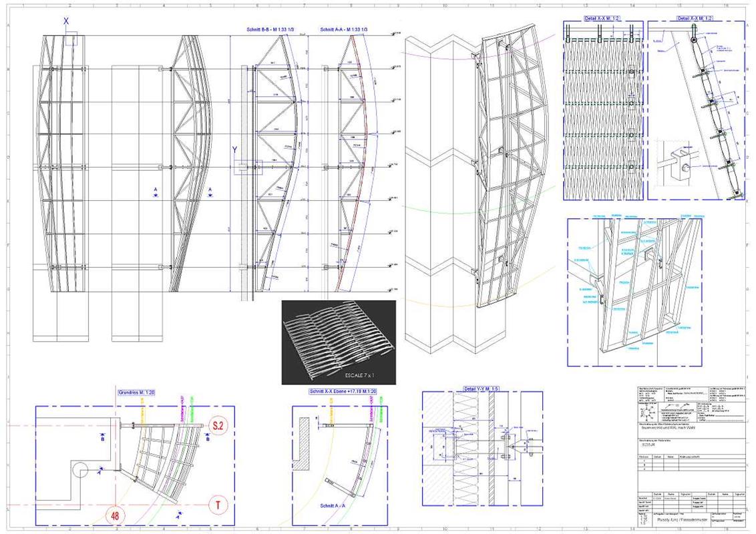756x534 pixels.
Task: Click the "Detail X-X" title above the mesh view
Action: point(601,18)
